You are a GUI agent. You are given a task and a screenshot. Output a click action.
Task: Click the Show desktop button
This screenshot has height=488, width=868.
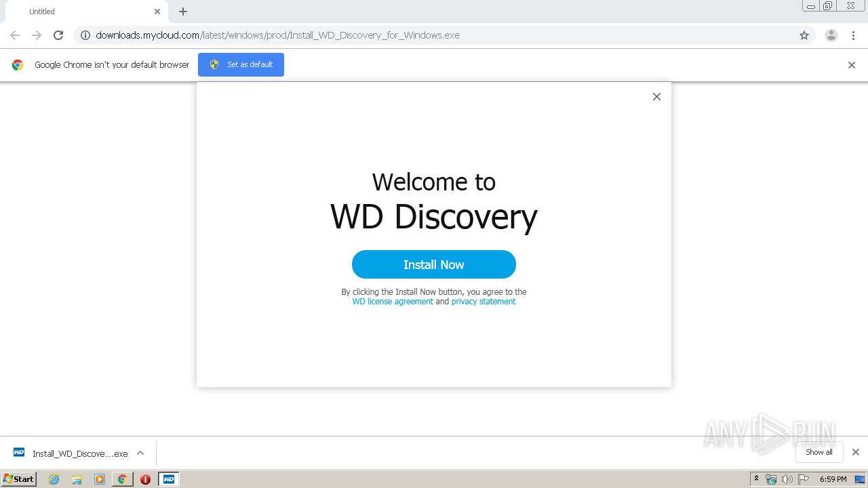tap(861, 479)
